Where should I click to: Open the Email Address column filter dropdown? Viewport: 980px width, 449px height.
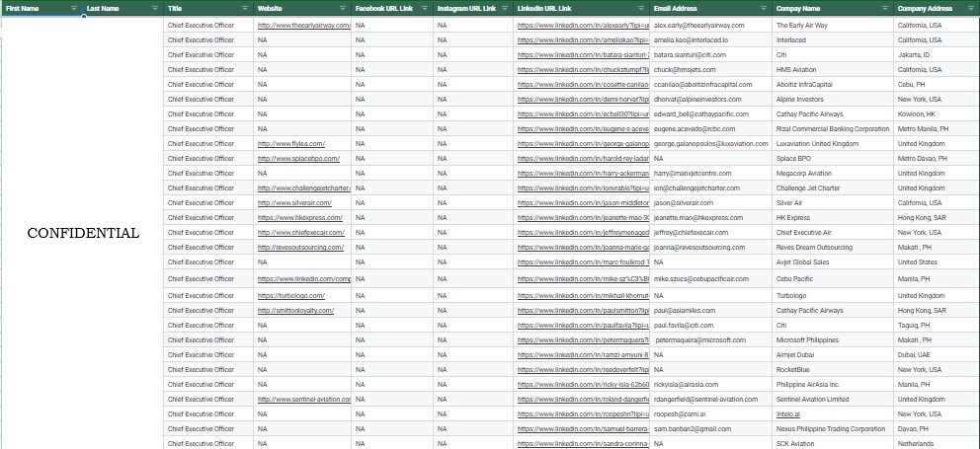tap(763, 9)
